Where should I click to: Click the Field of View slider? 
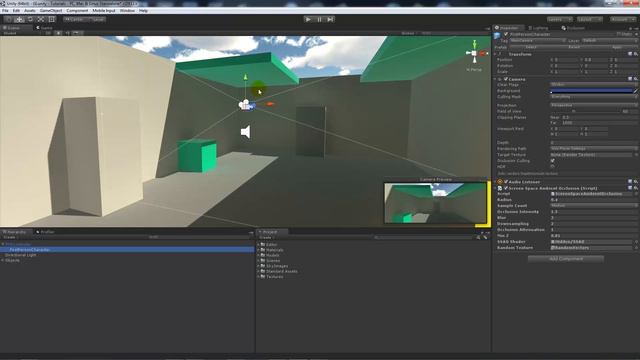[x=584, y=111]
